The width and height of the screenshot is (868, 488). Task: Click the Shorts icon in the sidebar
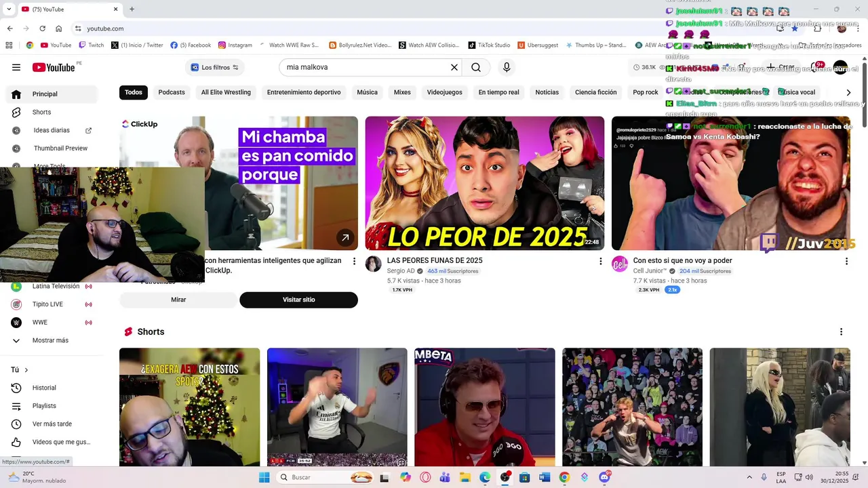click(x=16, y=112)
